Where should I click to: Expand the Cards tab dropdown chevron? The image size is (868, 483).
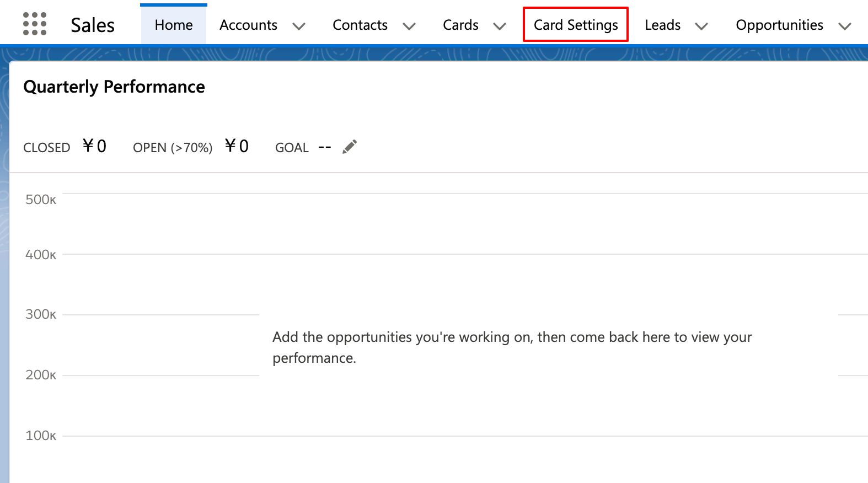(500, 26)
